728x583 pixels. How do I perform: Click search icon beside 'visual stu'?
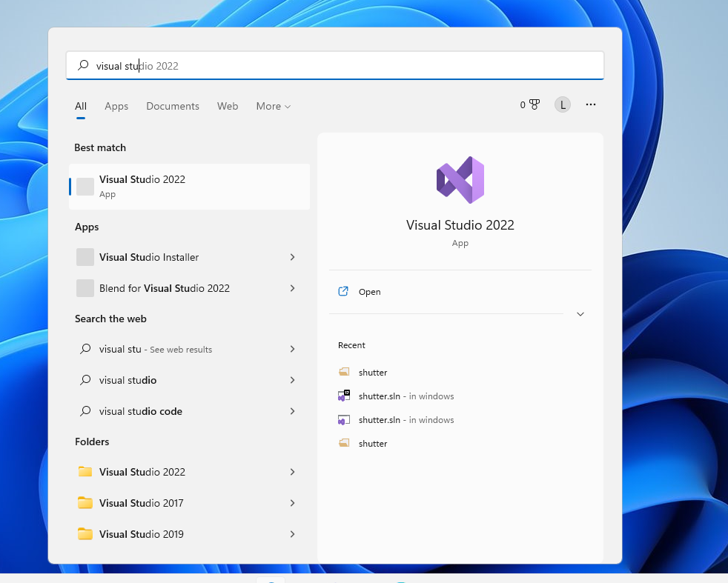tap(85, 349)
